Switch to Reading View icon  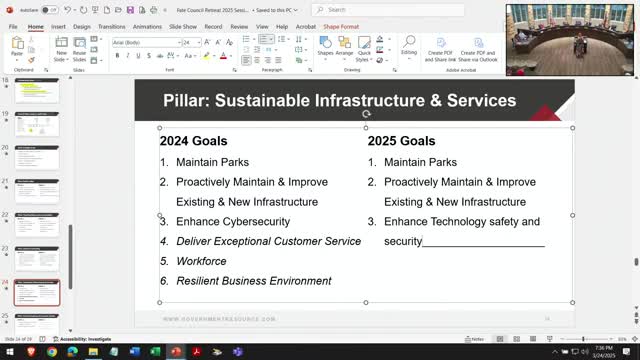pos(533,339)
